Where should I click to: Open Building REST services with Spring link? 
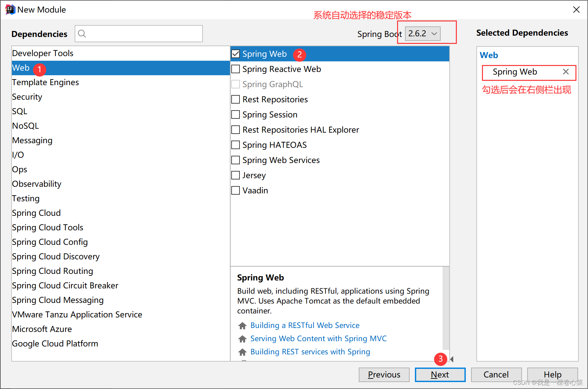click(310, 352)
